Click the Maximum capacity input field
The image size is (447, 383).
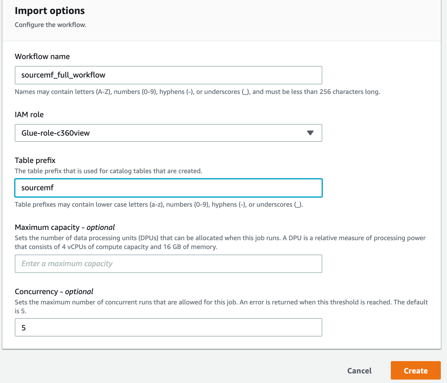tap(168, 264)
